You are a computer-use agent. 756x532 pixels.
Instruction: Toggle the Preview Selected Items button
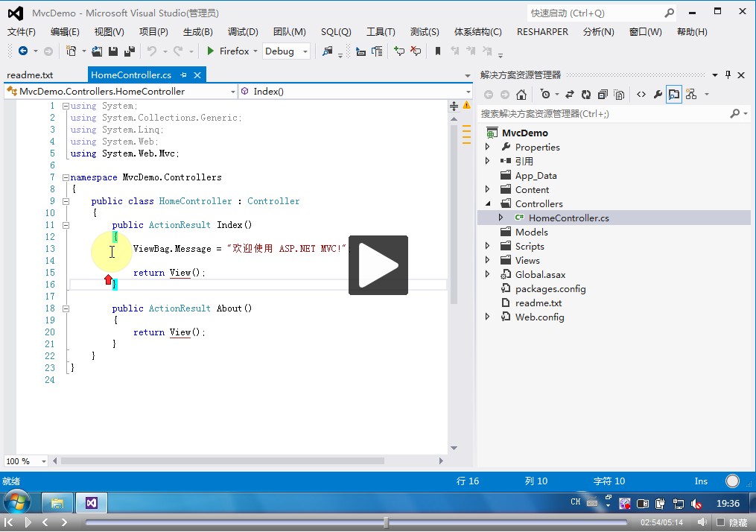click(674, 95)
